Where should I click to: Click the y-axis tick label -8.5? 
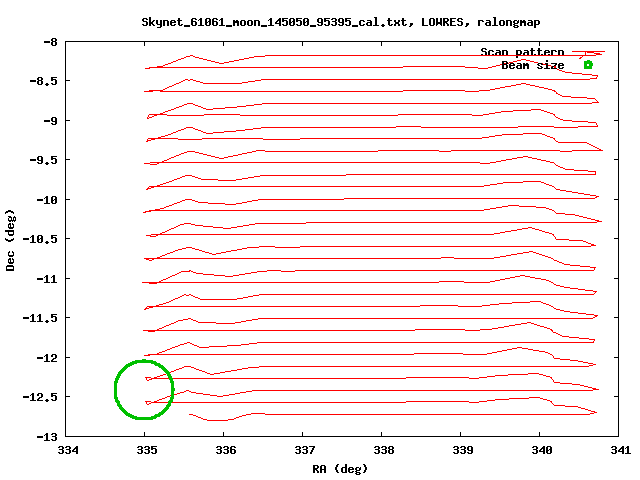click(43, 81)
